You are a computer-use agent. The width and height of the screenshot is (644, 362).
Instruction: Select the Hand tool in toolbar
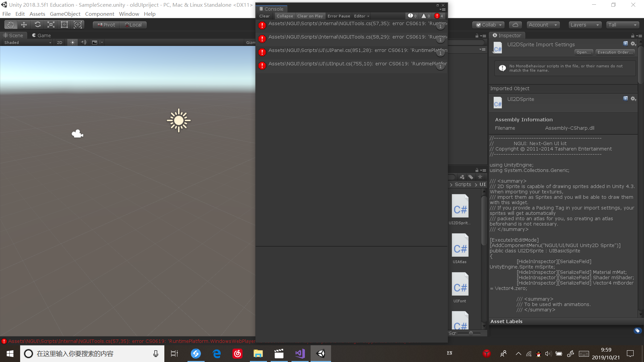click(10, 24)
